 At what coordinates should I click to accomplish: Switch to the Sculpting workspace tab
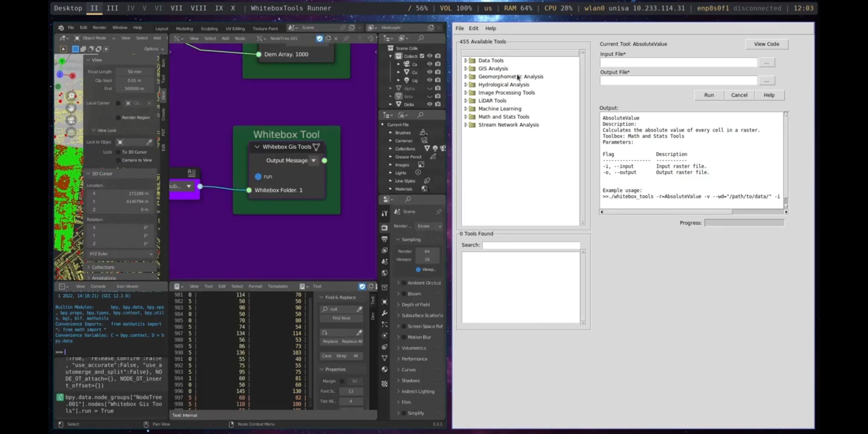click(209, 29)
